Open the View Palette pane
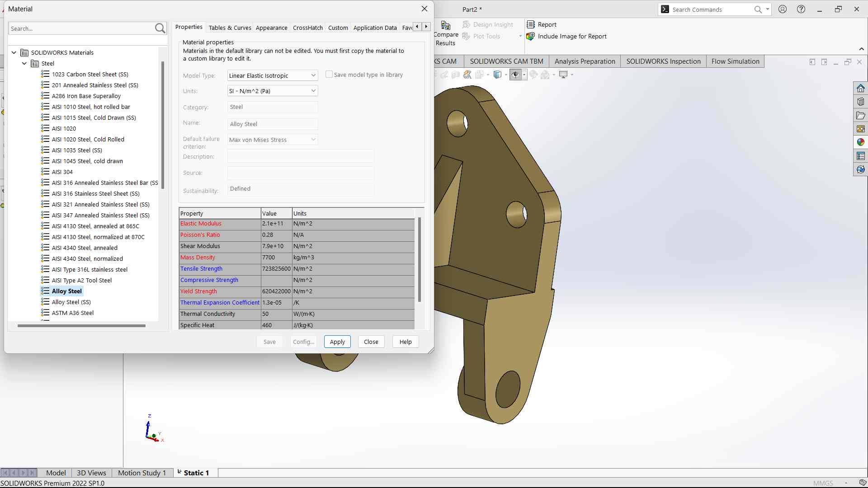The height and width of the screenshot is (488, 868). (860, 129)
